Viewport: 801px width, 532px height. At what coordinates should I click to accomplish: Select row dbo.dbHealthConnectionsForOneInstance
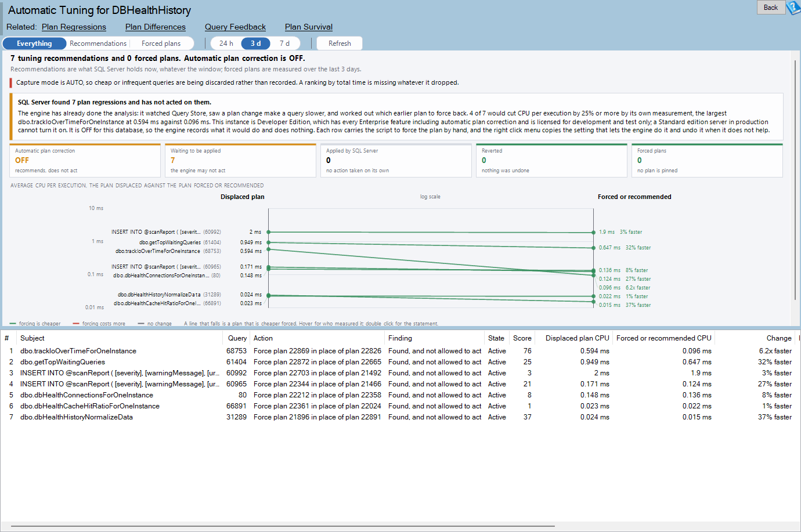point(400,395)
